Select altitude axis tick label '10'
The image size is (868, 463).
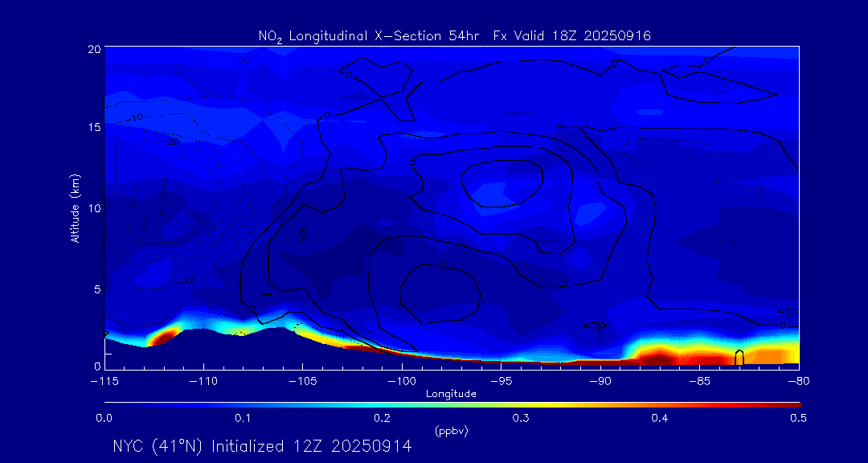coord(94,208)
